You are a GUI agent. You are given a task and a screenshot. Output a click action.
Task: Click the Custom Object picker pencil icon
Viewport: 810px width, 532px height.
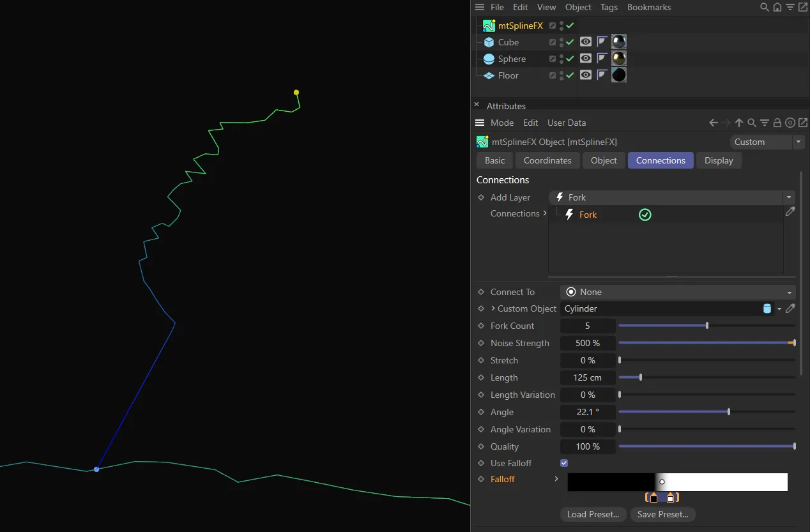pos(790,308)
